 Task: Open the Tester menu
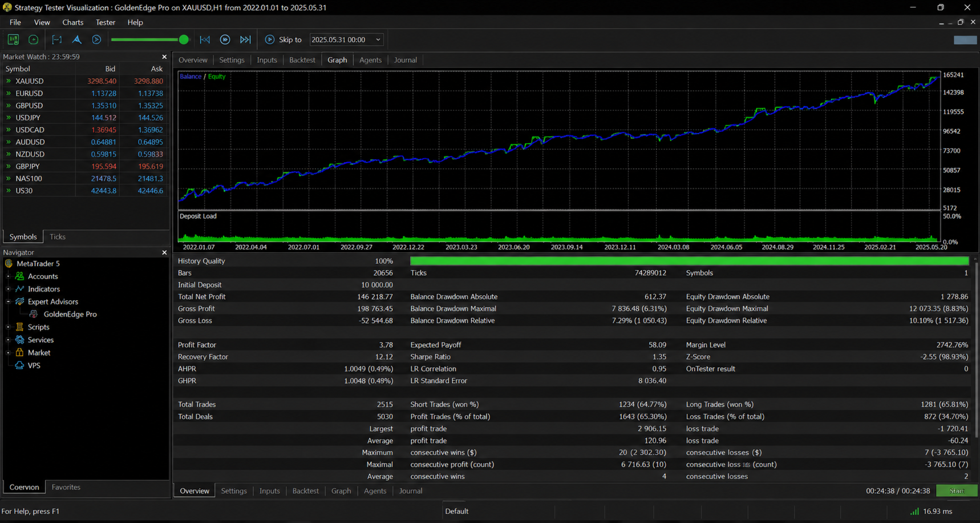(106, 22)
